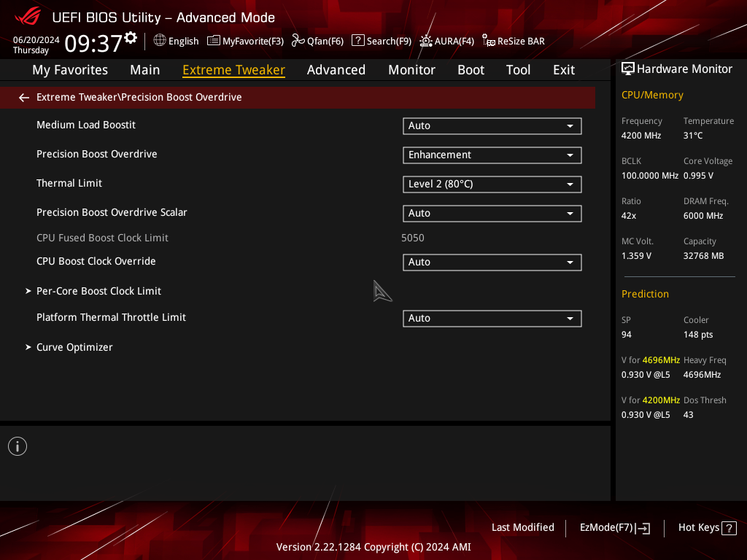Click the 5050 fused clock value
747x560 pixels.
click(x=413, y=238)
